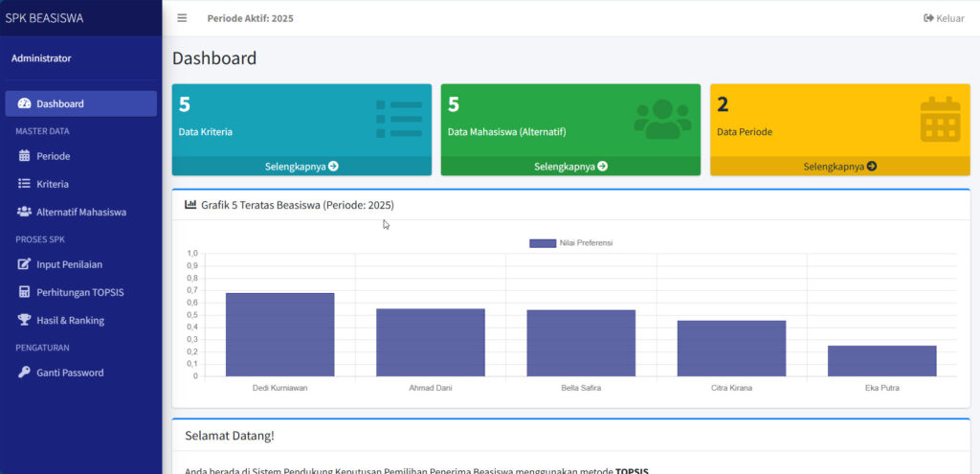Screen dimensions: 980x474
Task: Open the Dashboard menu item
Action: coord(80,103)
